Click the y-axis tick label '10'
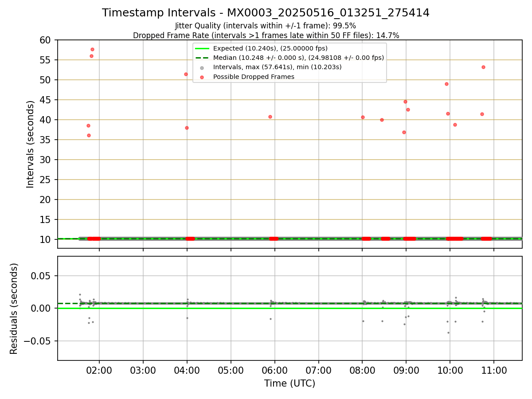 pyautogui.click(x=46, y=239)
